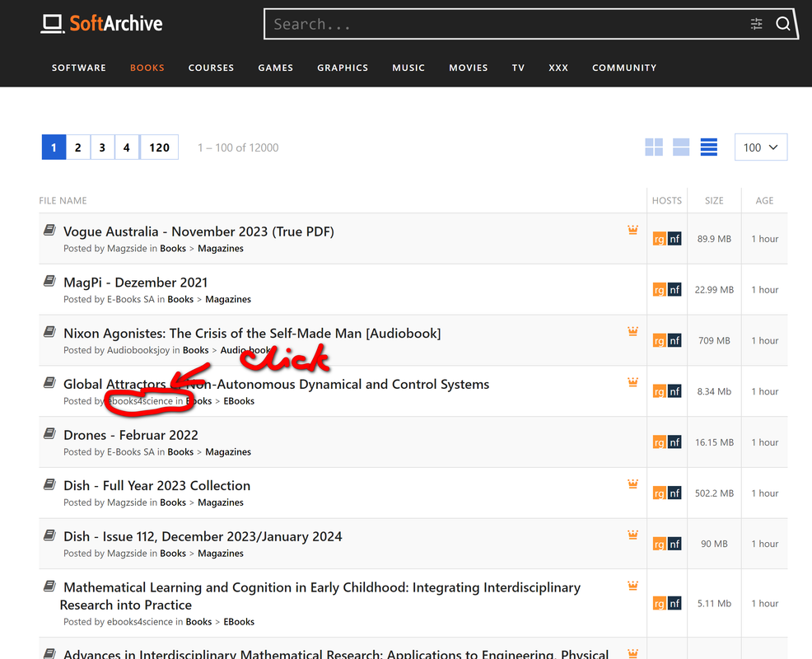Click the nf host badge for Vogue Australia
812x659 pixels.
674,239
